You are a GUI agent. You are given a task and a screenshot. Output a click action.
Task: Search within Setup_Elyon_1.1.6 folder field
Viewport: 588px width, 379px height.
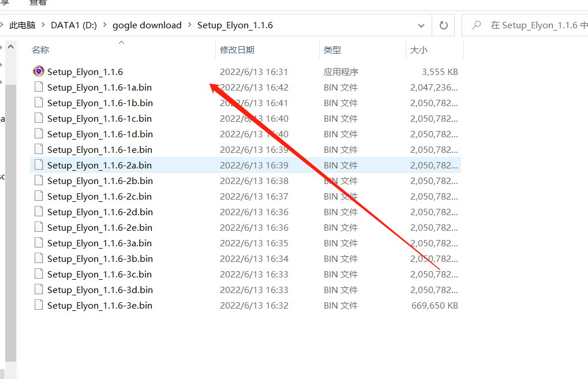coord(525,25)
